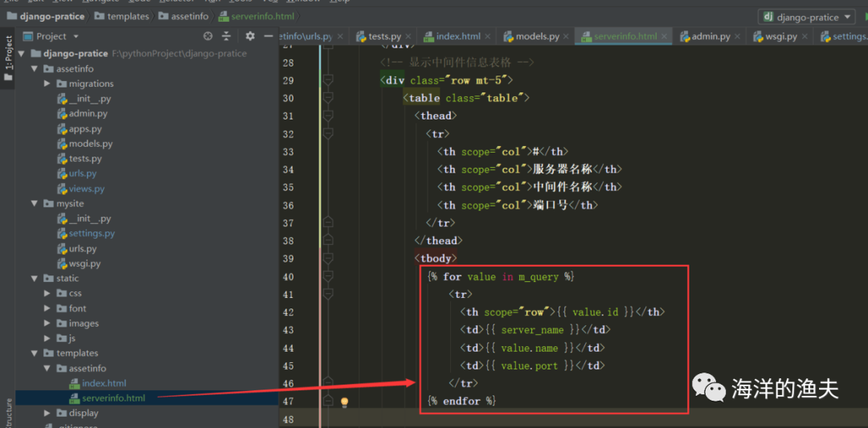Expand the css folder

47,293
